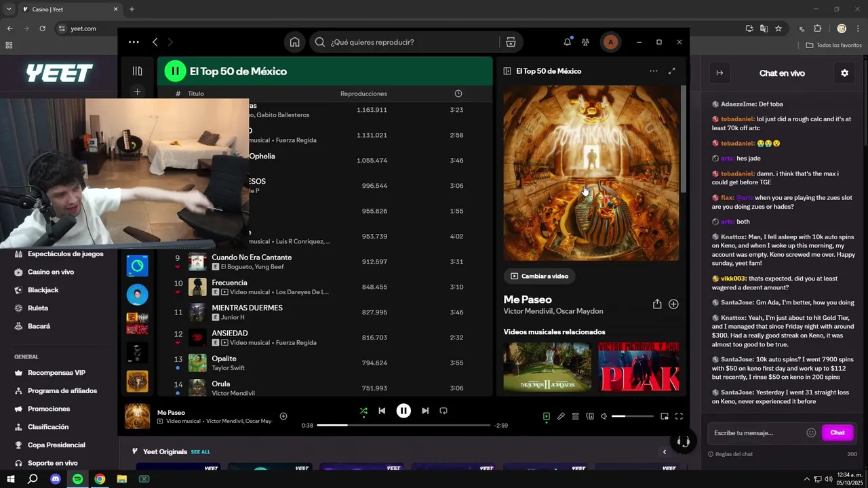Open Victor Mendivil, Oscar Maydon artist link

(x=553, y=311)
